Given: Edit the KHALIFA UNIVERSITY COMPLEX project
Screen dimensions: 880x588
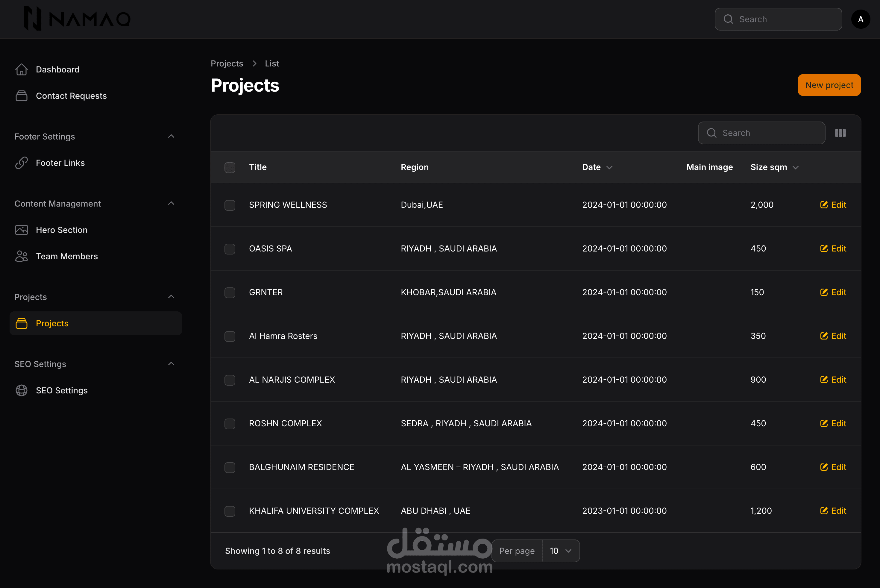Looking at the screenshot, I should click(833, 511).
